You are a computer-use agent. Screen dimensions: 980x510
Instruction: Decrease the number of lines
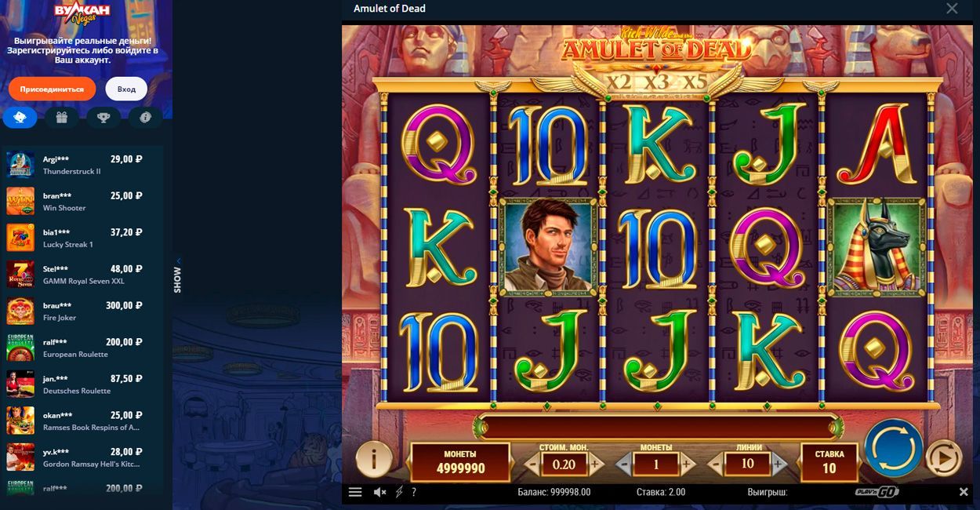(717, 464)
